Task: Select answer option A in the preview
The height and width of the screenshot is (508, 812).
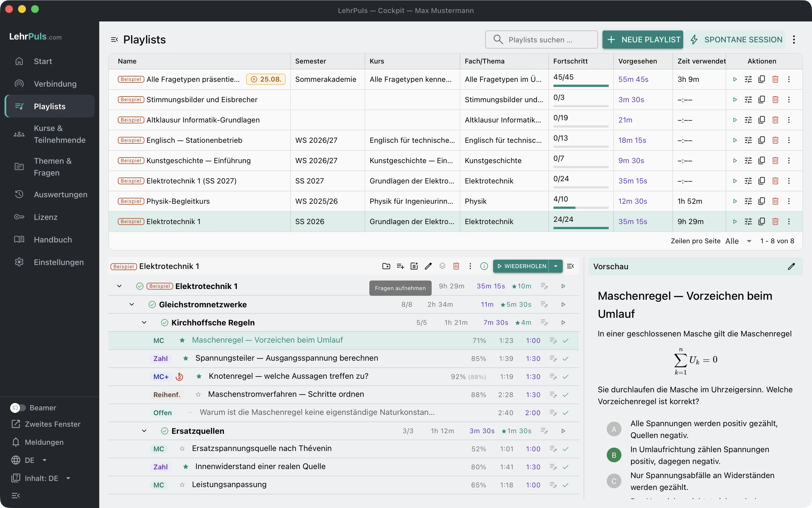Action: [614, 429]
